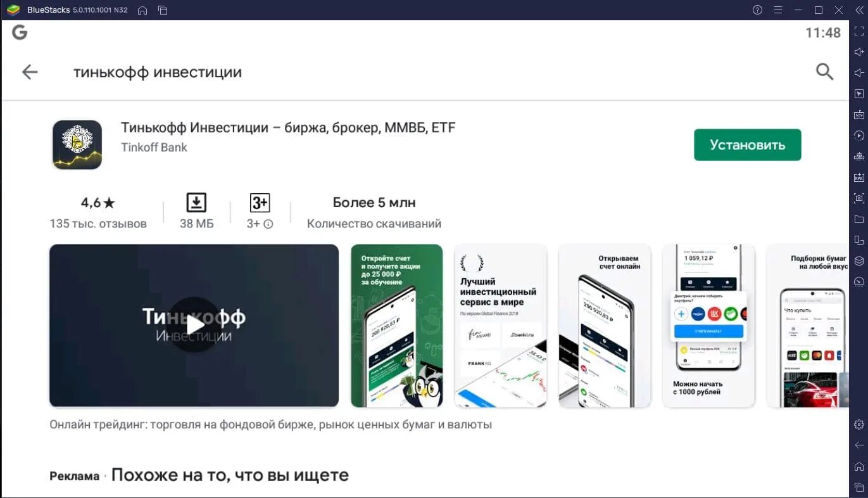
Task: Open BlueStacks multi-instance windows icon
Action: [163, 10]
